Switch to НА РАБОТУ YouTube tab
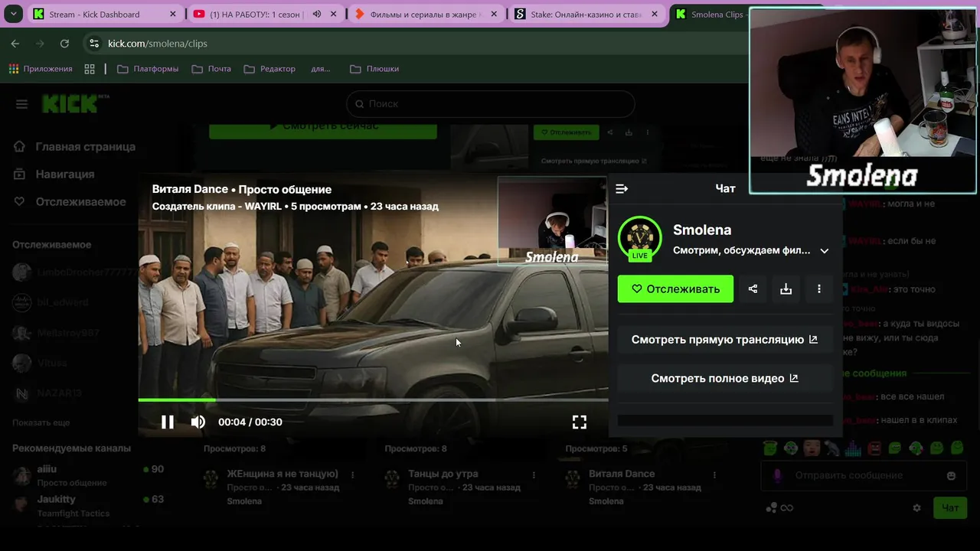Image resolution: width=980 pixels, height=551 pixels. [257, 15]
